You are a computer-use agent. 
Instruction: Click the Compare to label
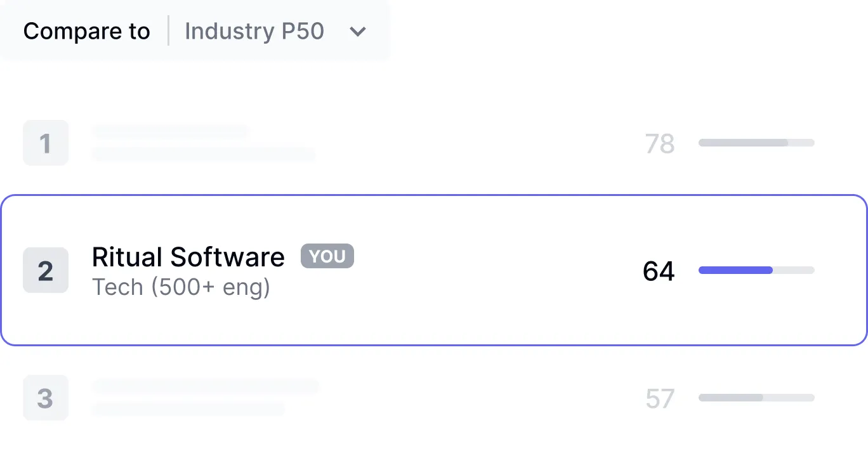86,31
